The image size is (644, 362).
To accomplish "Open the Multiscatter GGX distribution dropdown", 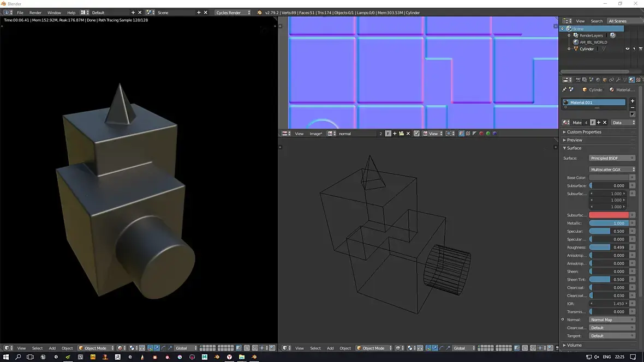I will pyautogui.click(x=612, y=170).
